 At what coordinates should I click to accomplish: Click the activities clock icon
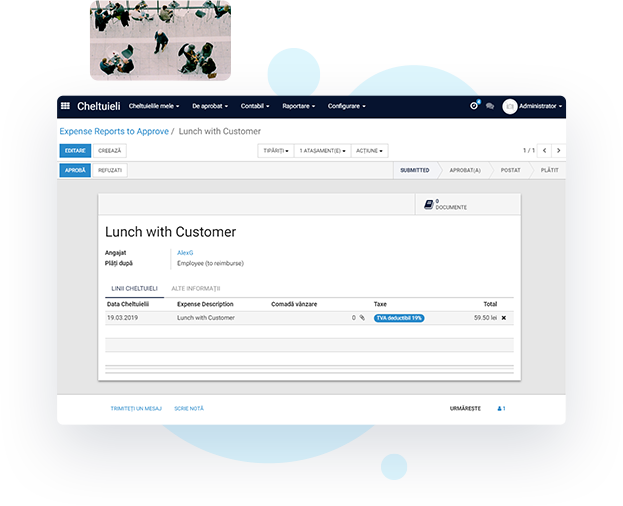(474, 106)
